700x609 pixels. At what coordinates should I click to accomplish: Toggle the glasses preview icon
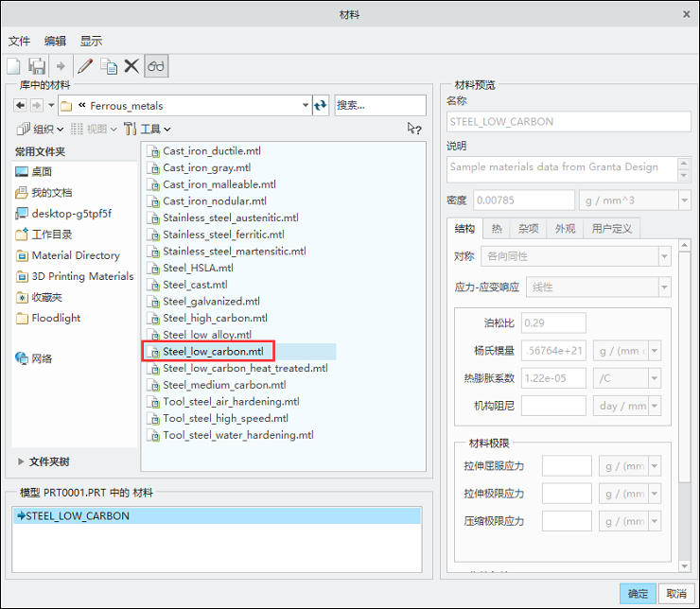[x=156, y=66]
